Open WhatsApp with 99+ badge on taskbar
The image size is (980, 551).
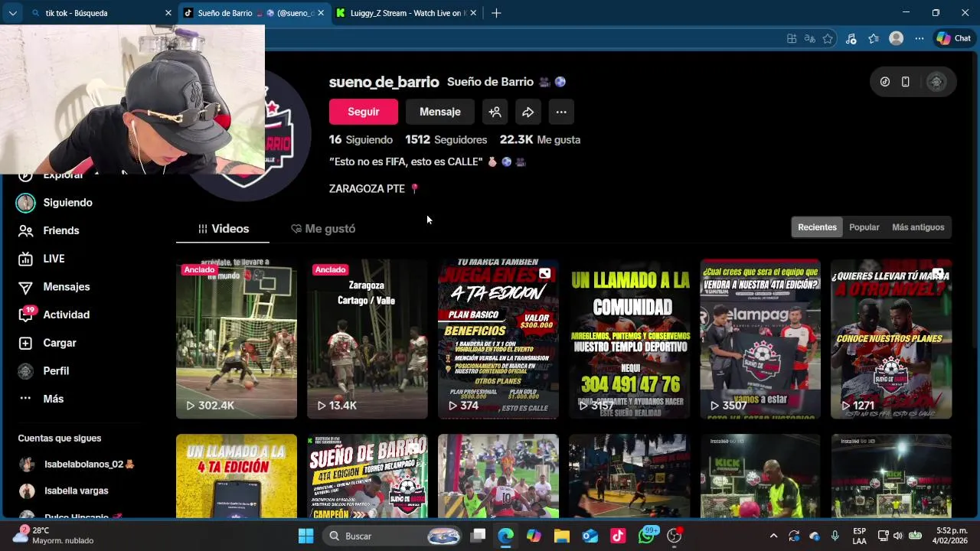647,536
